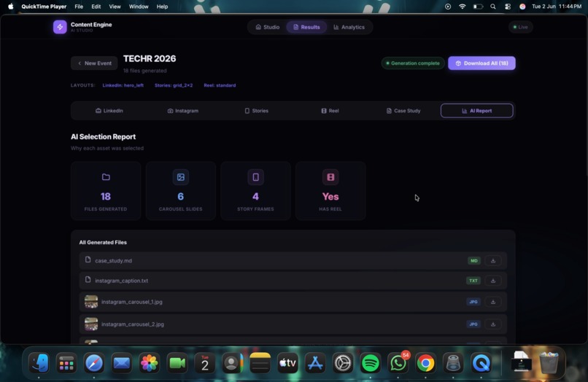
Task: Click the Reel: standard layout tag
Action: [x=220, y=85]
